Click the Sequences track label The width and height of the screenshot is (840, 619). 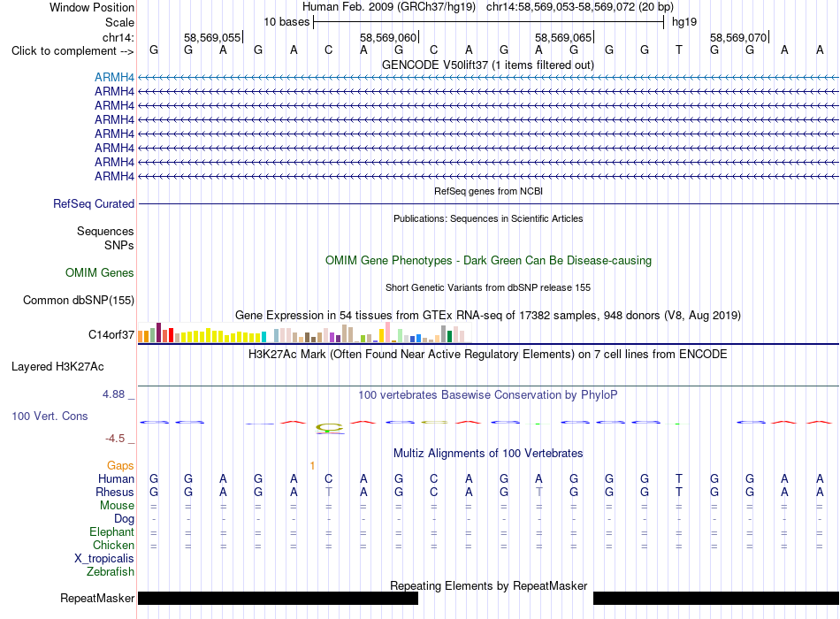105,231
